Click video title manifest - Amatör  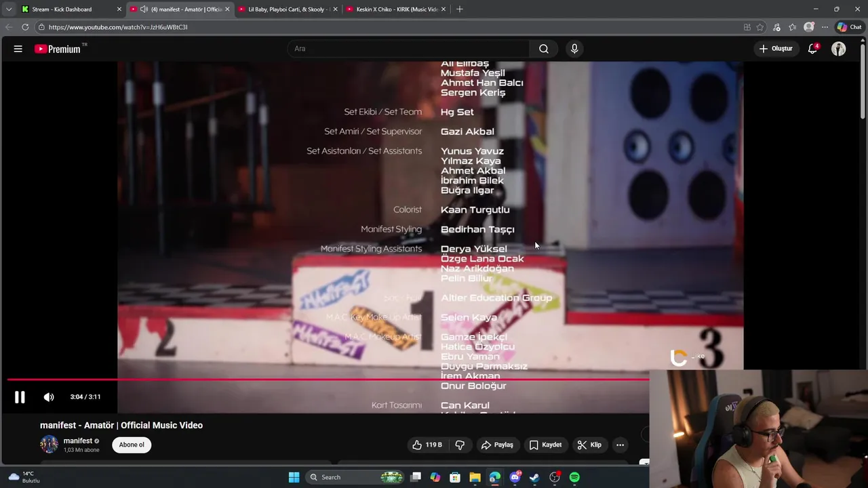pos(121,426)
